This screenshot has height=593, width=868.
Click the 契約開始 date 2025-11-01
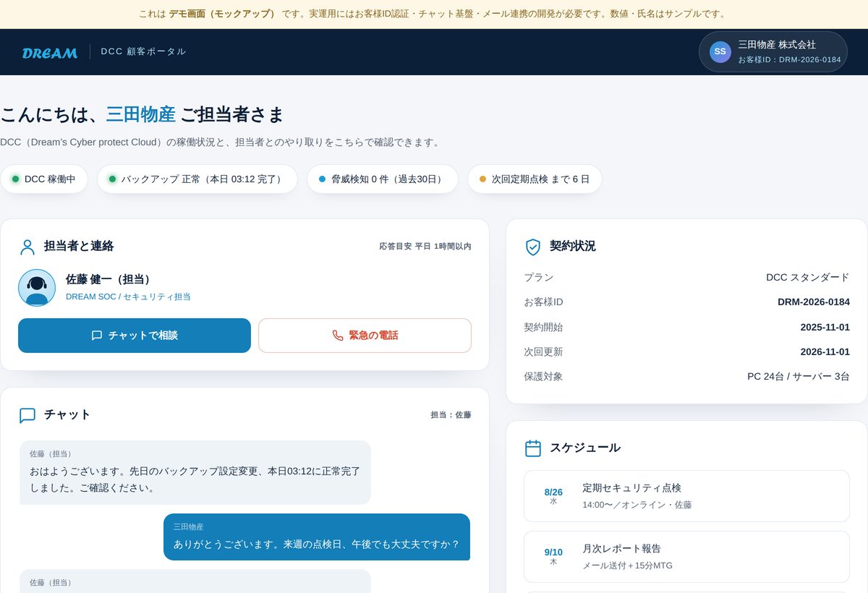point(825,327)
